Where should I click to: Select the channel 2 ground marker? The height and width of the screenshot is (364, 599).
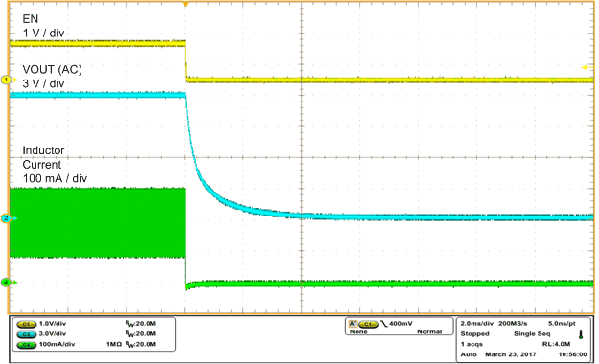10,218
